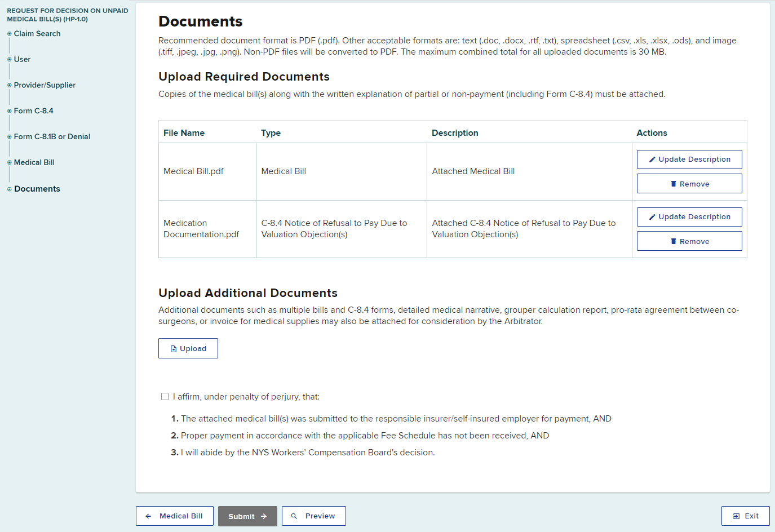The height and width of the screenshot is (532, 775).
Task: Select Form C-8.1B or Denial step
Action: 52,136
